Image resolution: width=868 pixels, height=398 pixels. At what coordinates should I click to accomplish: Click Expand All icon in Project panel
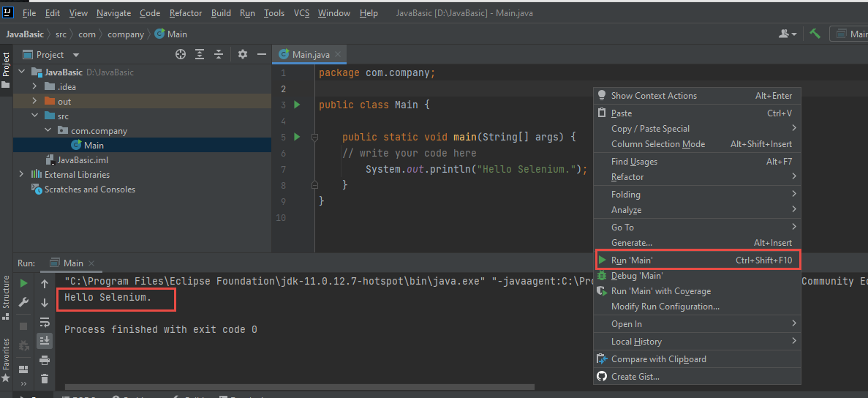200,55
